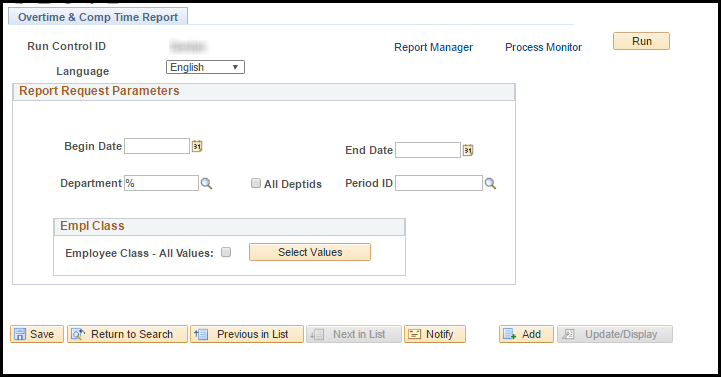Click the Run button

[641, 41]
